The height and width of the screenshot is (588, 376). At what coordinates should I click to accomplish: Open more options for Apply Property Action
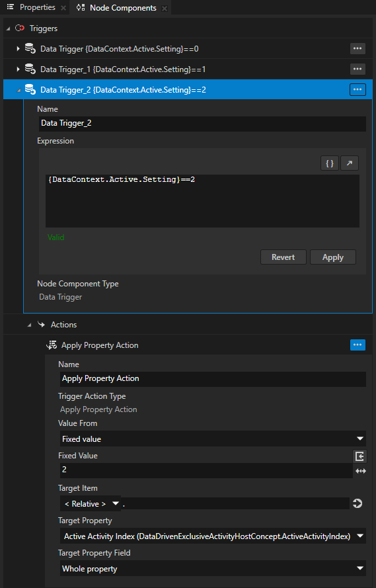pos(357,345)
